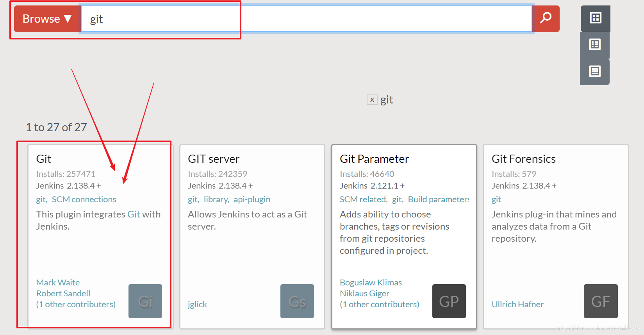Click 'api-plugin' label
644x335 pixels.
[x=252, y=200]
